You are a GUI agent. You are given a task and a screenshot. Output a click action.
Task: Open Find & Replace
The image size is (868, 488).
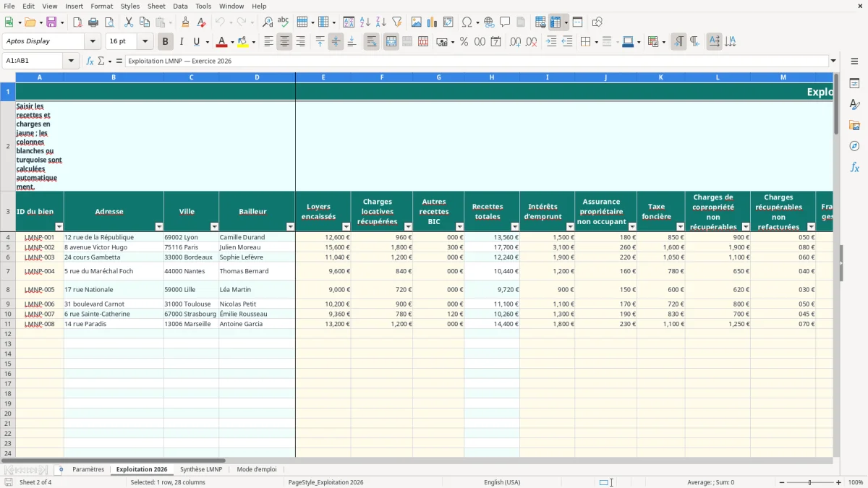coord(268,22)
